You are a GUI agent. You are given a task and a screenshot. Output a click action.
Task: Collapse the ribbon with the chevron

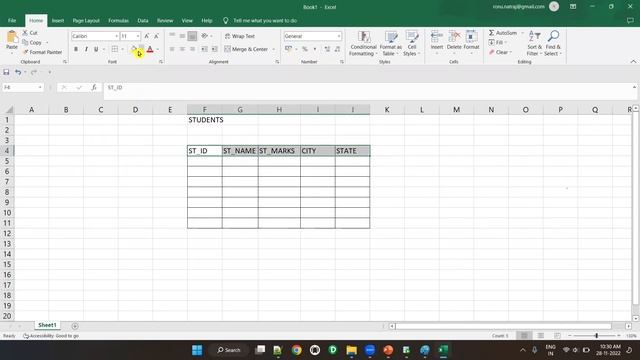(633, 62)
